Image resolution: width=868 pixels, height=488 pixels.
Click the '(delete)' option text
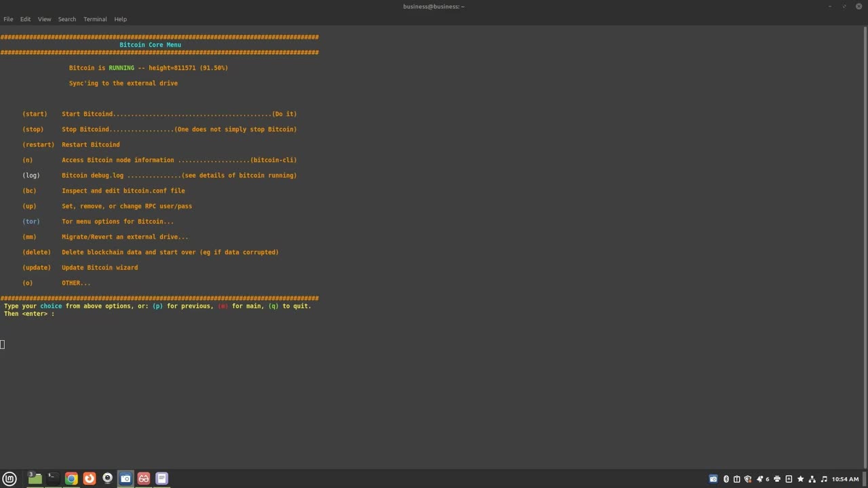pos(37,252)
